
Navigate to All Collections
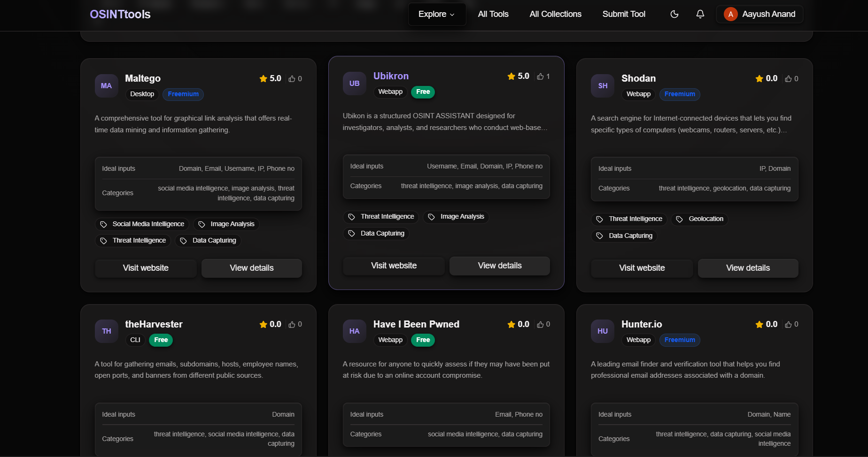click(x=555, y=14)
